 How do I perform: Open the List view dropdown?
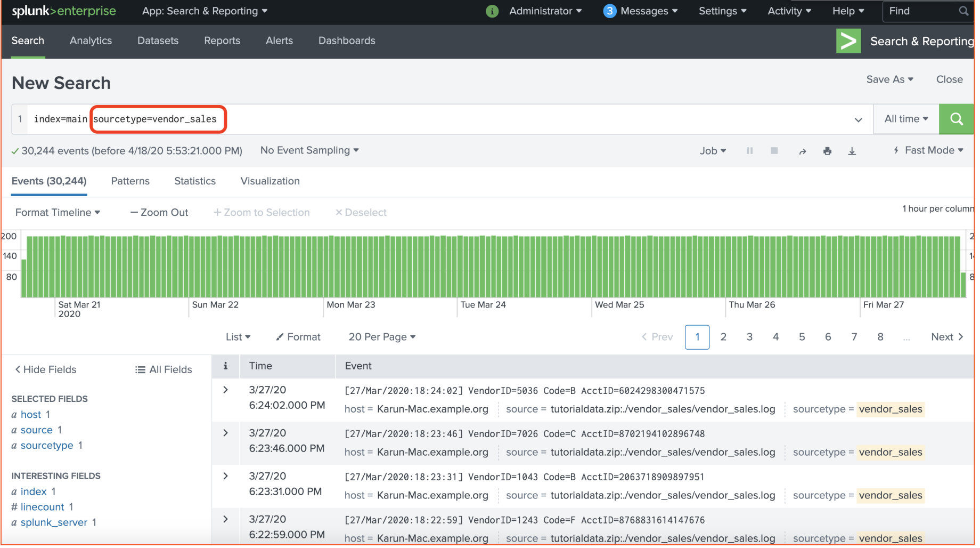click(x=239, y=338)
